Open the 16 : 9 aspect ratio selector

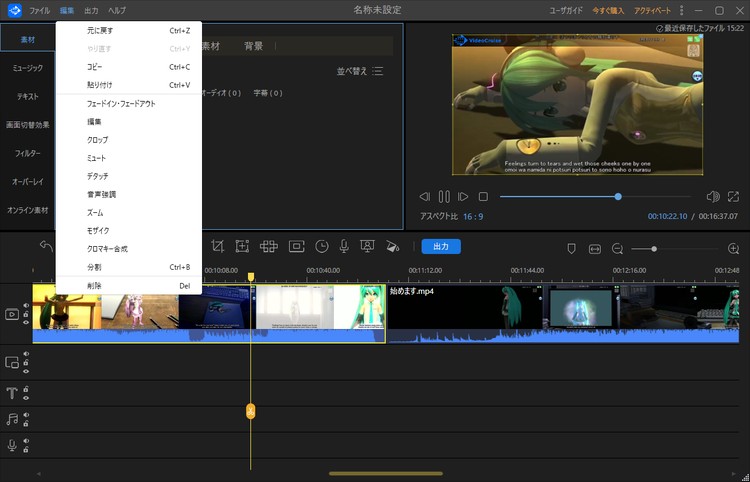(x=473, y=217)
